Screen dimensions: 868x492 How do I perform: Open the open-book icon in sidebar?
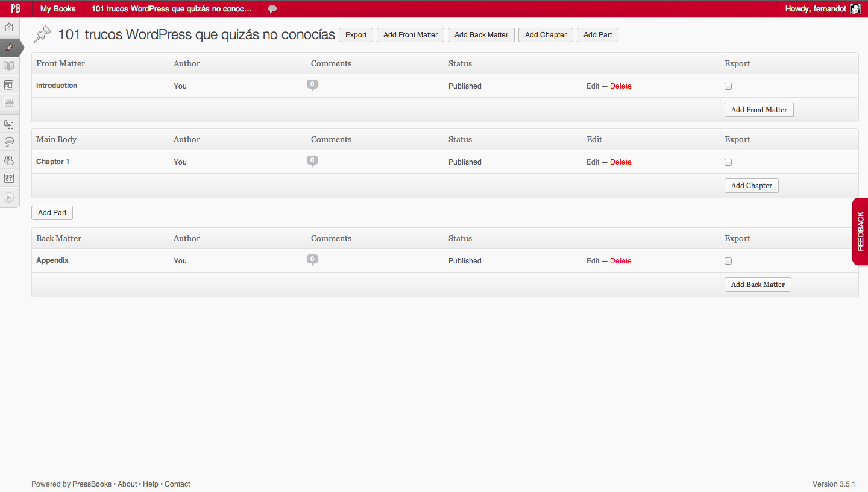(9, 66)
